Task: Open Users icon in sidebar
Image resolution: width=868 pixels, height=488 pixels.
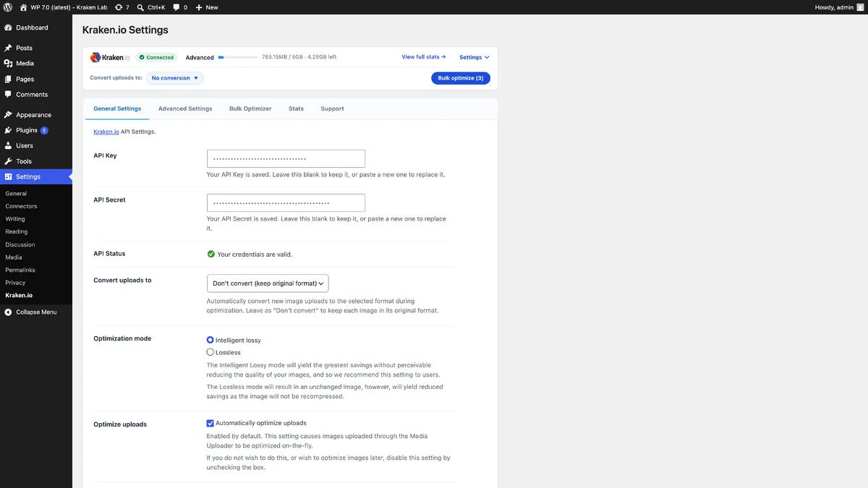Action: (8, 145)
